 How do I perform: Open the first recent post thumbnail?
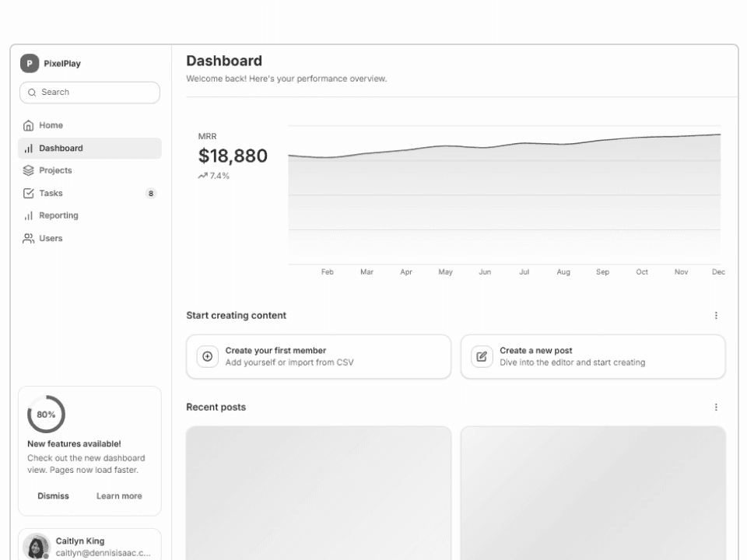pos(318,493)
